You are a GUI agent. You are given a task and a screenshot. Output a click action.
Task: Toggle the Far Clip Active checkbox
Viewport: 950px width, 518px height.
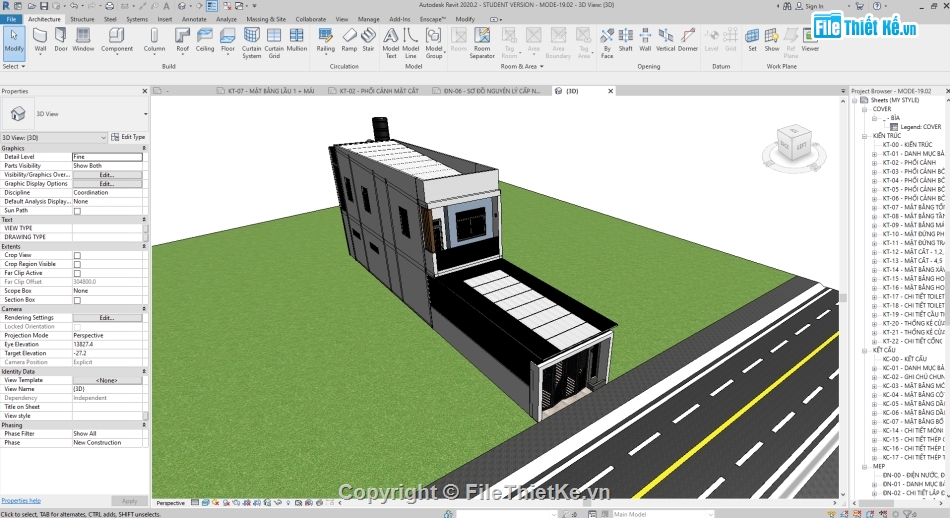click(77, 274)
